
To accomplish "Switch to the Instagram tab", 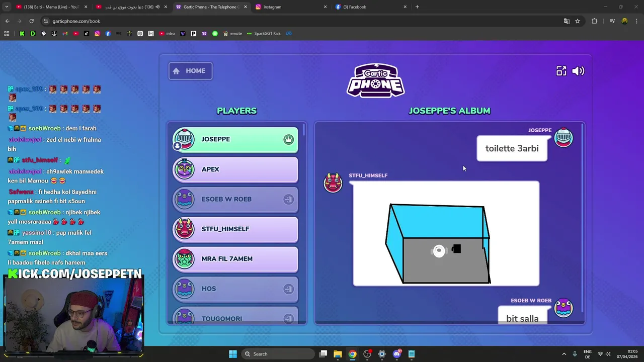I will [x=291, y=7].
